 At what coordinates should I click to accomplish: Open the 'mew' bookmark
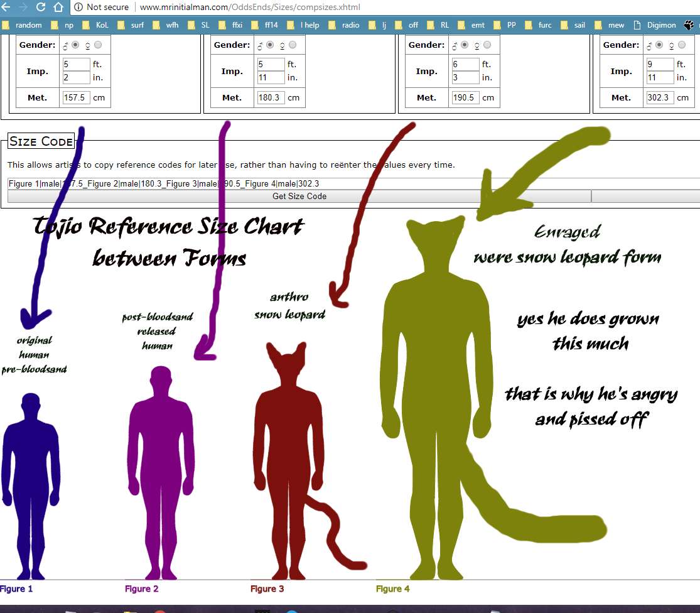coord(616,25)
